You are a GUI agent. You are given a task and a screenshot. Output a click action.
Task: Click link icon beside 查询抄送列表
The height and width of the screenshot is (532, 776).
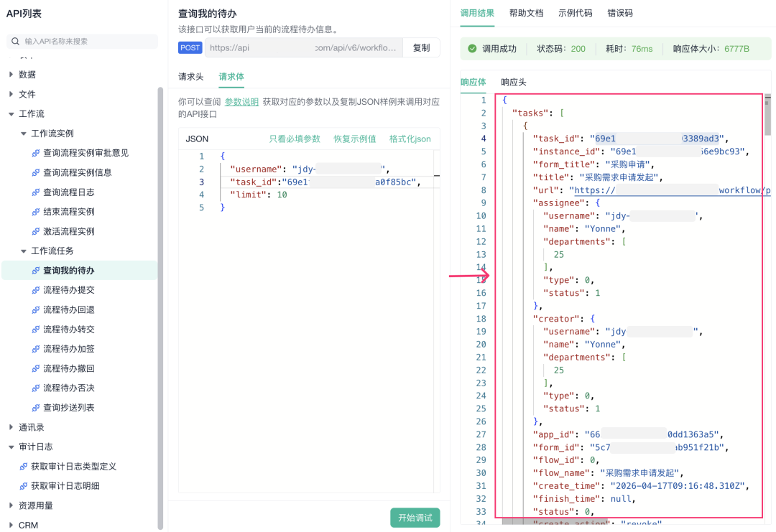[36, 408]
